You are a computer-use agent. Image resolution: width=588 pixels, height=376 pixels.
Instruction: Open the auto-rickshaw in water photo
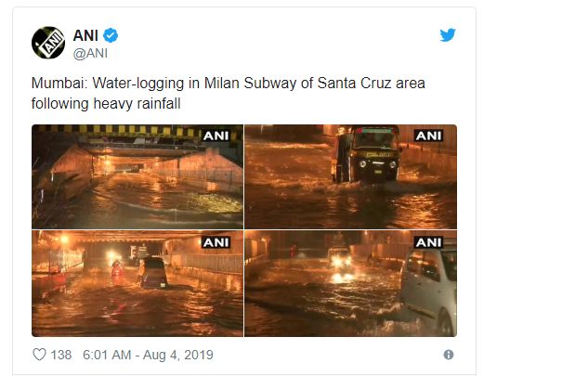coord(350,176)
